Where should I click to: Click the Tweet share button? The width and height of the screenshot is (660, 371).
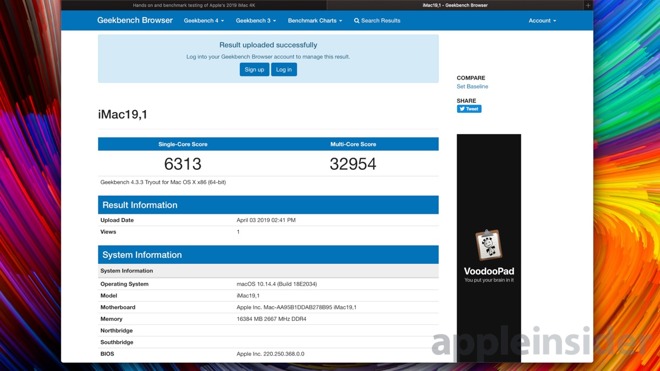tap(469, 109)
